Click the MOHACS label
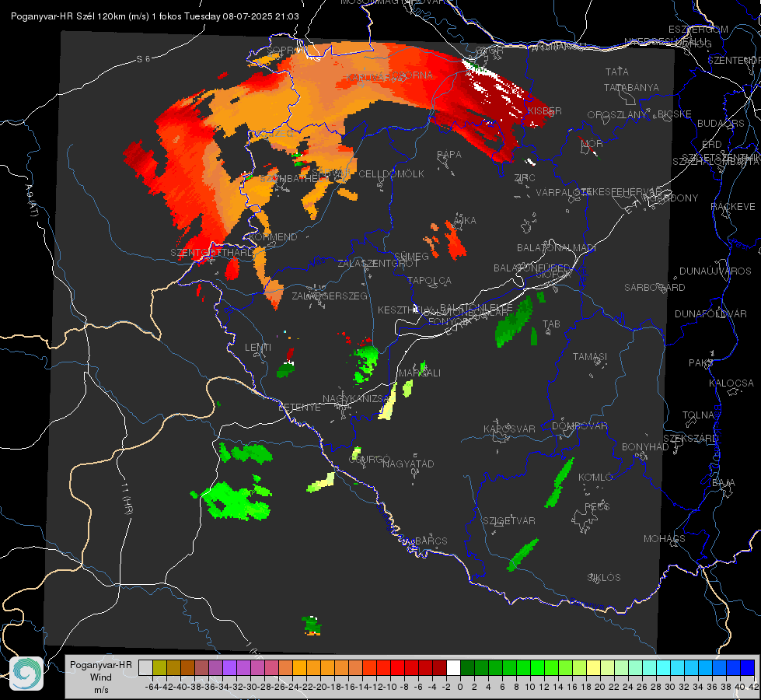Image resolution: width=761 pixels, height=700 pixels. click(x=664, y=539)
